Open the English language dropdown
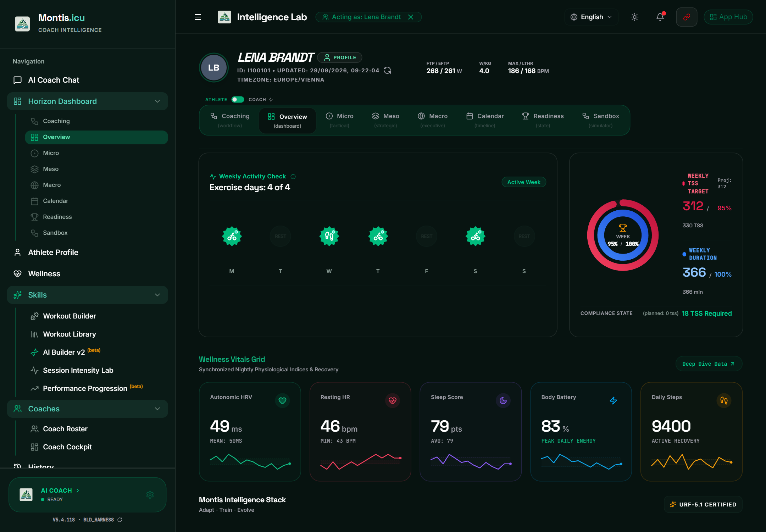 591,17
